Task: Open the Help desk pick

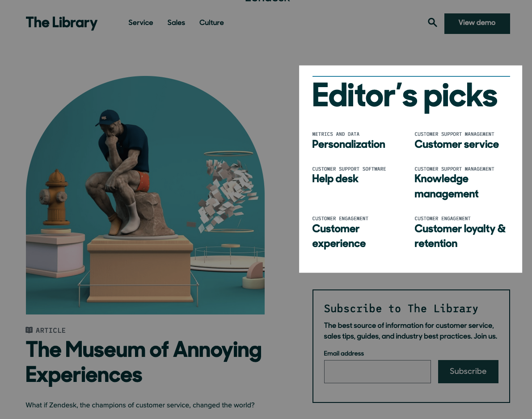Action: (x=335, y=179)
